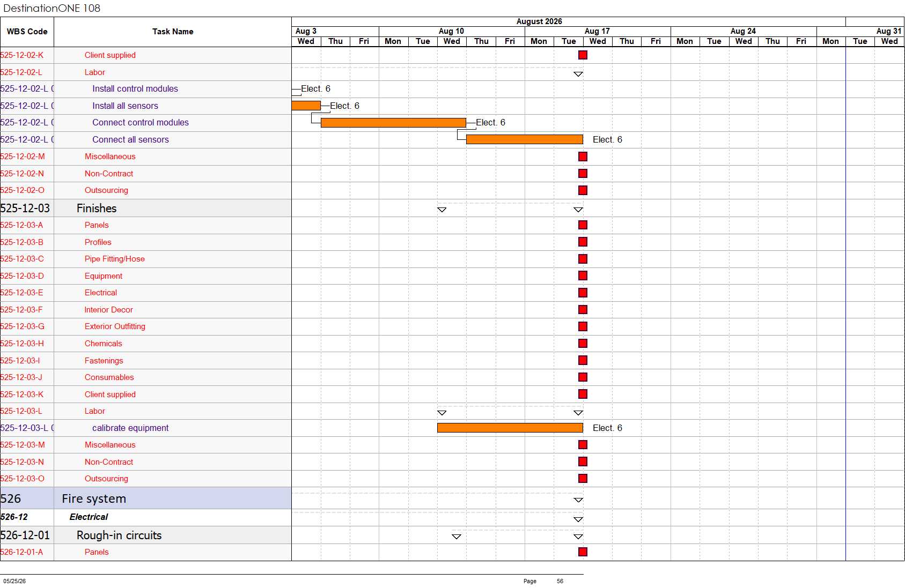Select the Connect all sensors task name

[x=130, y=140]
